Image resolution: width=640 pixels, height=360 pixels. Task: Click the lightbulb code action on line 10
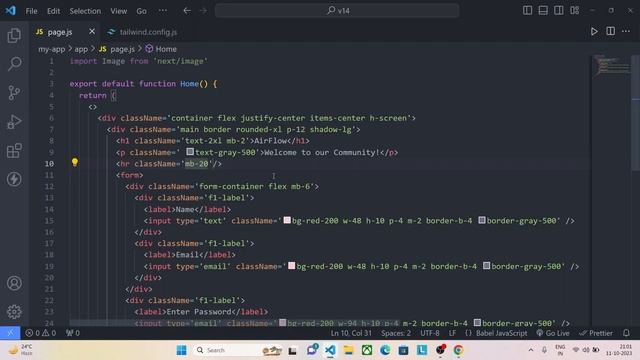[x=75, y=162]
